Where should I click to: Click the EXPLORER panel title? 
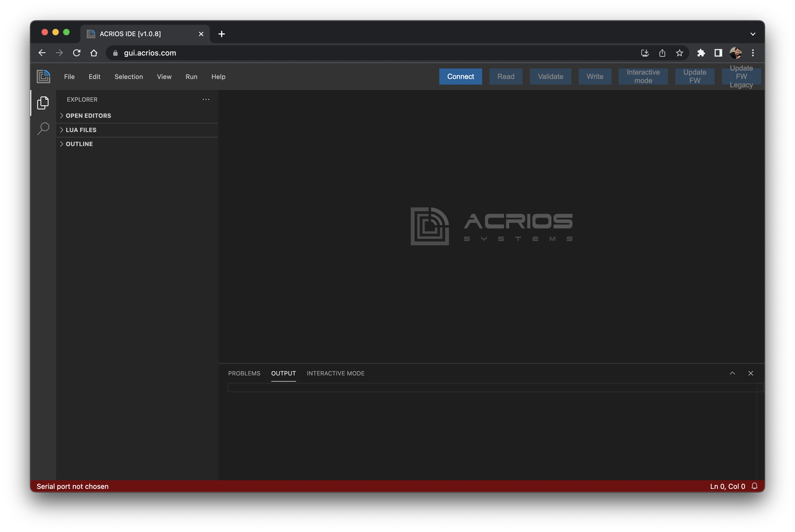coord(82,99)
